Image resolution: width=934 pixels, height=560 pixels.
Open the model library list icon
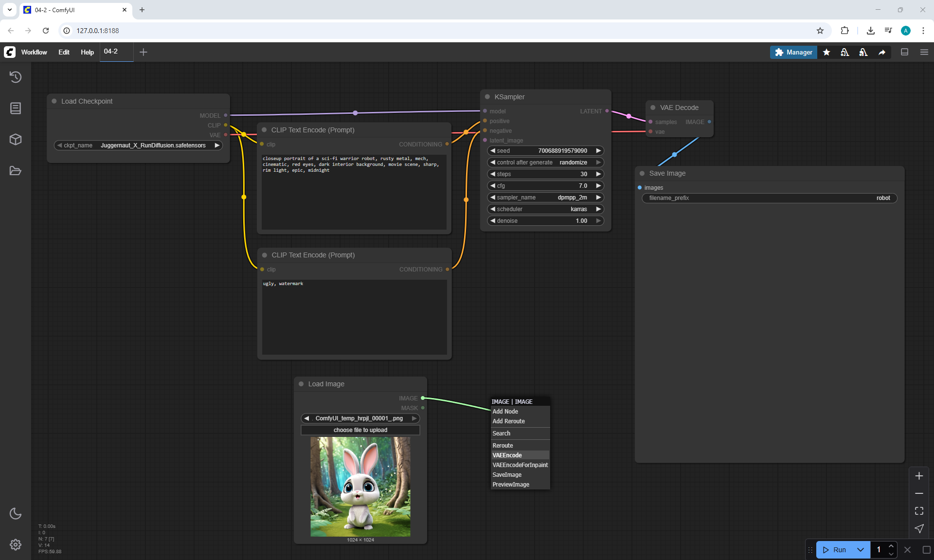[x=16, y=108]
